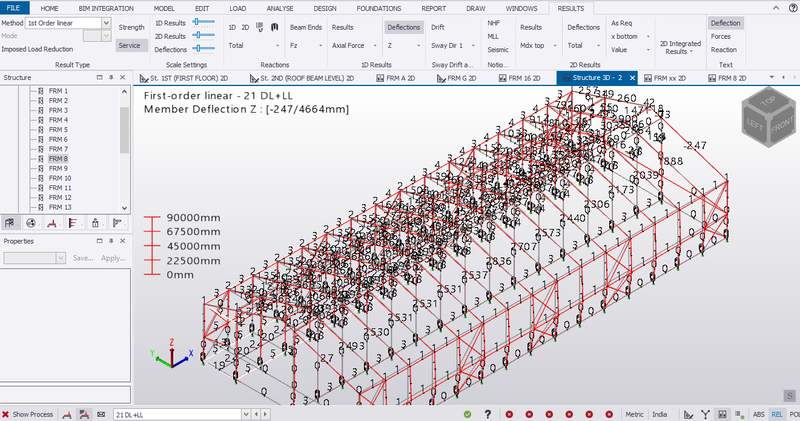Image resolution: width=800 pixels, height=421 pixels.
Task: Click the Drift button
Action: pos(438,27)
